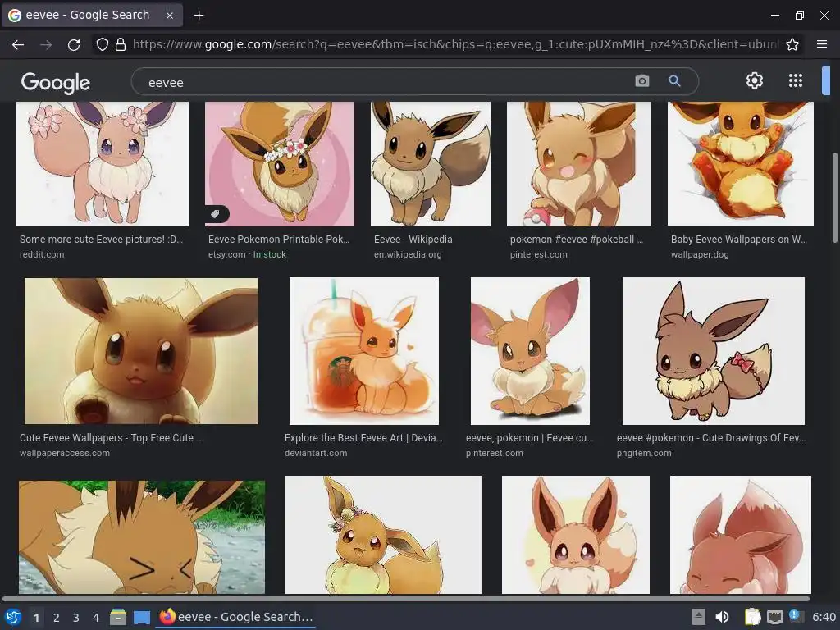840x630 pixels.
Task: Click the show desktop taskbar icon
Action: click(142, 618)
